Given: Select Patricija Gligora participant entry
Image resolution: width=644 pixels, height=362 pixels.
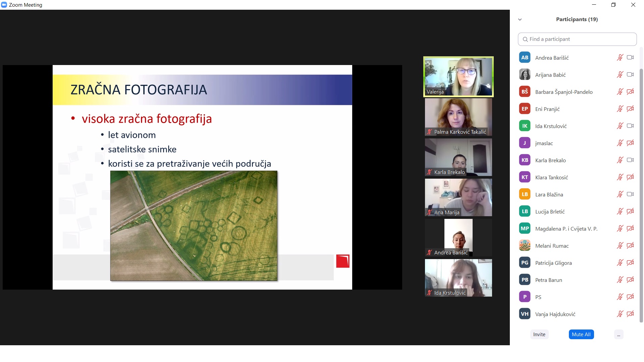Looking at the screenshot, I should (553, 263).
